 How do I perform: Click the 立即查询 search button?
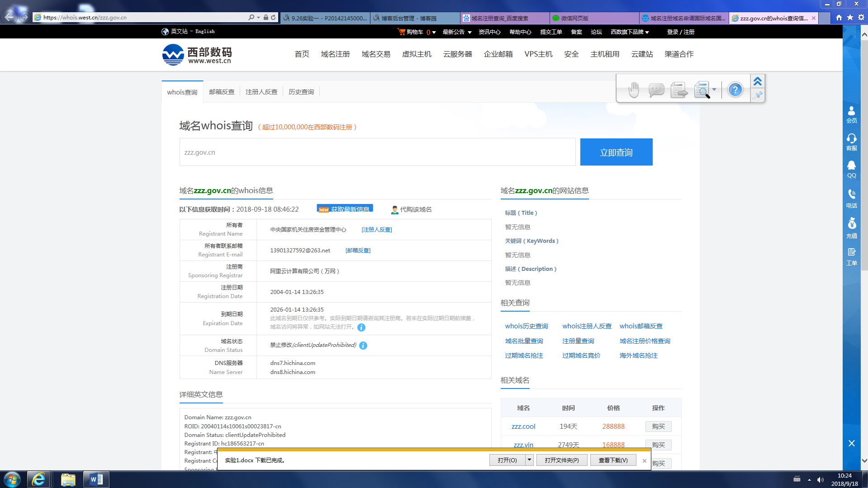click(x=616, y=152)
